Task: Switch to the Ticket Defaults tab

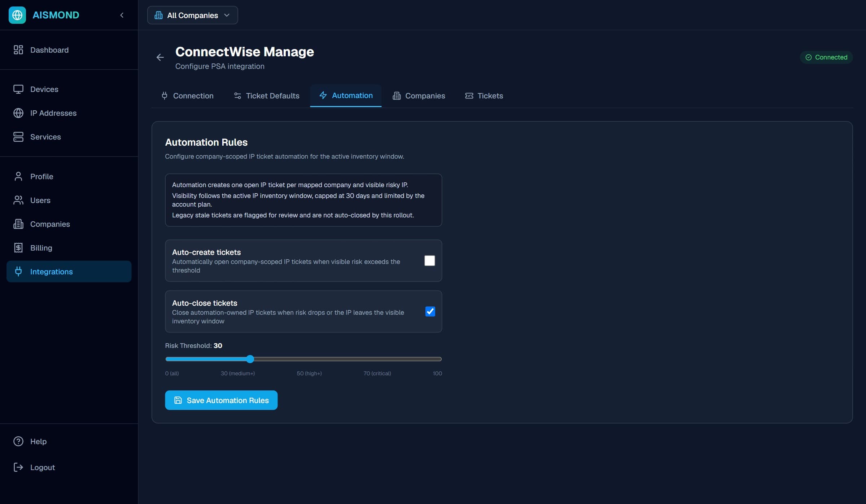Action: (x=267, y=96)
